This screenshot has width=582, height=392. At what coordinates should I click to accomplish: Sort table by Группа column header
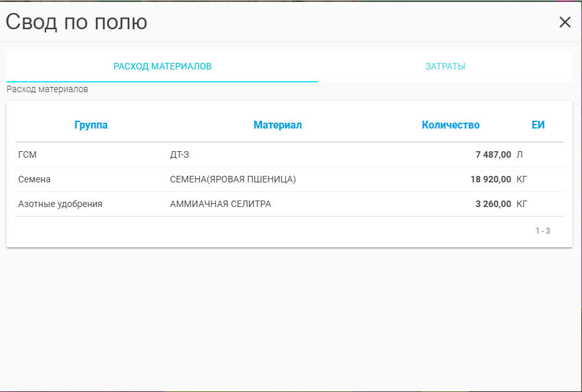[91, 125]
